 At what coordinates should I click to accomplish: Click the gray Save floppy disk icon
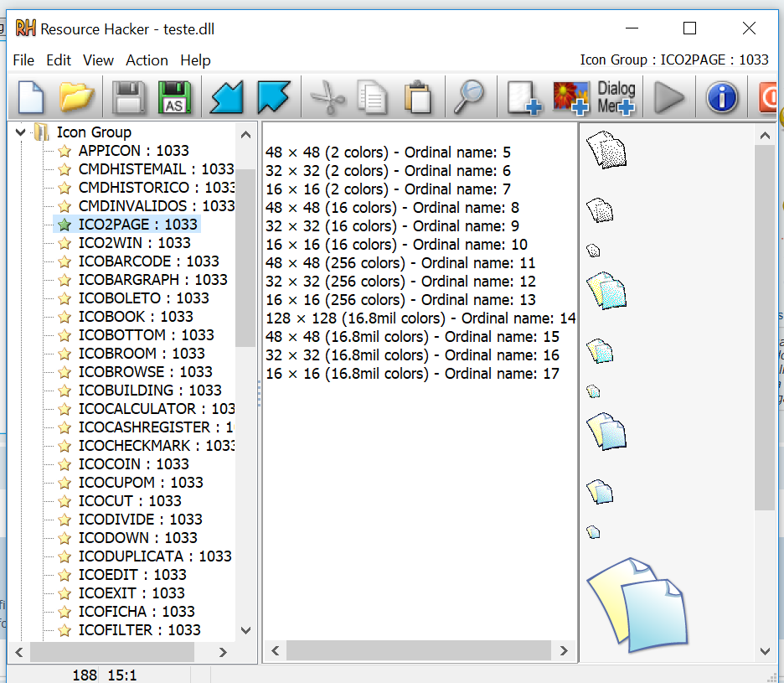[129, 98]
